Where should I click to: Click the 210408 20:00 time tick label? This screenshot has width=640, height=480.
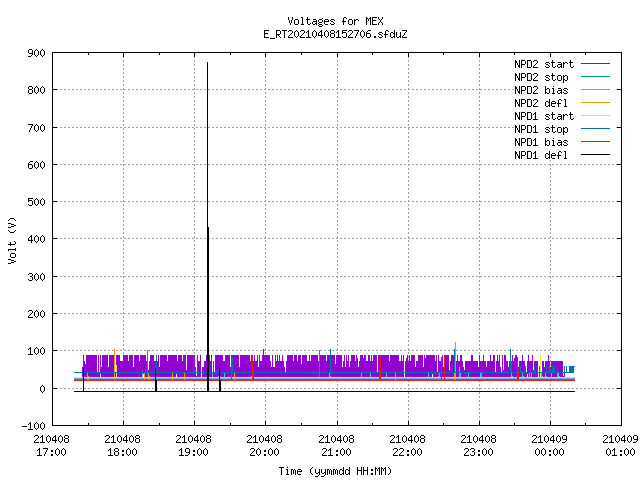pos(264,446)
